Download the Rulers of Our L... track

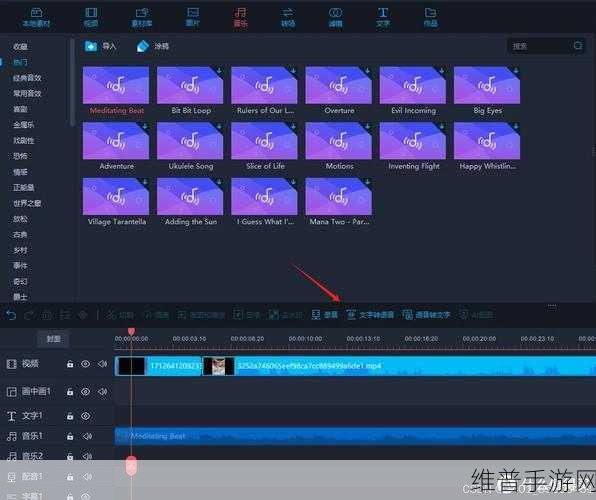coord(293,71)
